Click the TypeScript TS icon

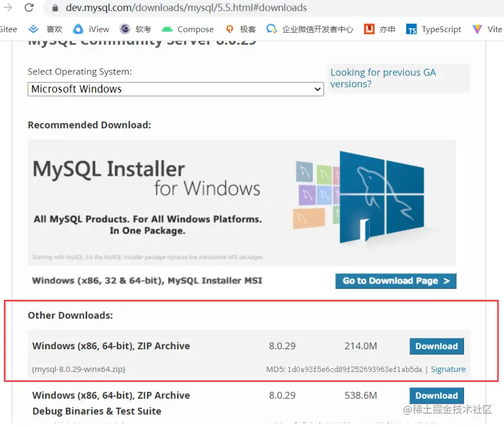411,29
